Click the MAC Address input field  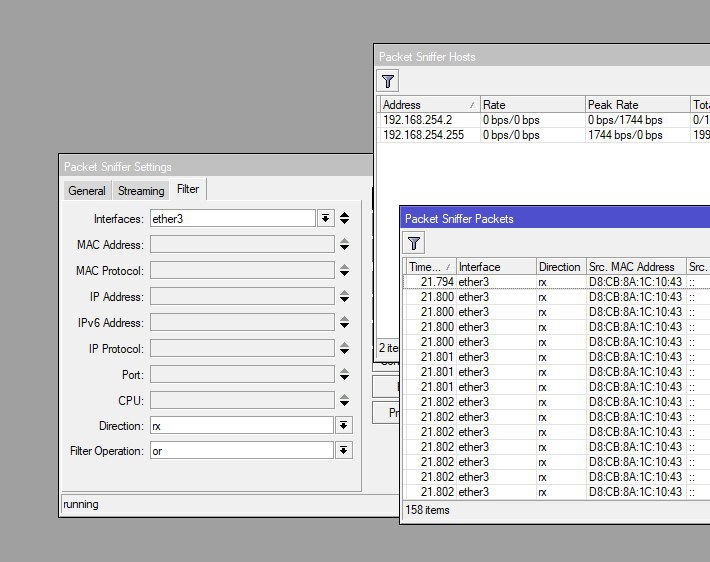[x=242, y=244]
